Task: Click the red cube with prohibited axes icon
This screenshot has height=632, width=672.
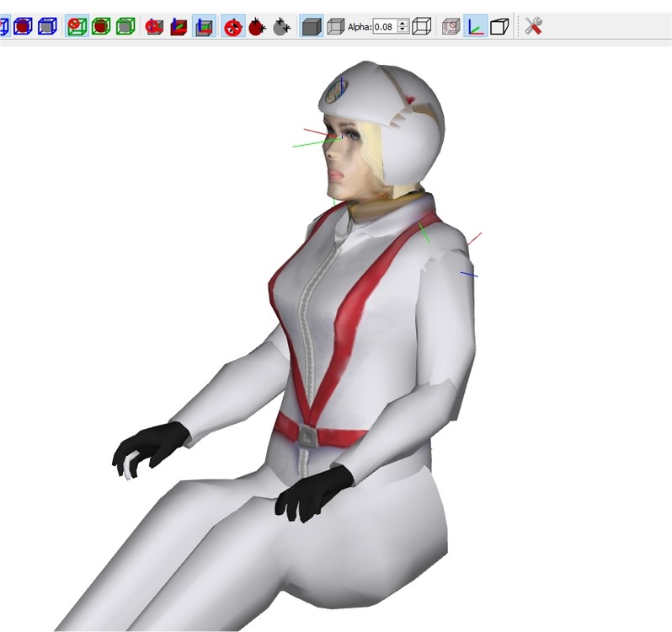Action: 154,27
